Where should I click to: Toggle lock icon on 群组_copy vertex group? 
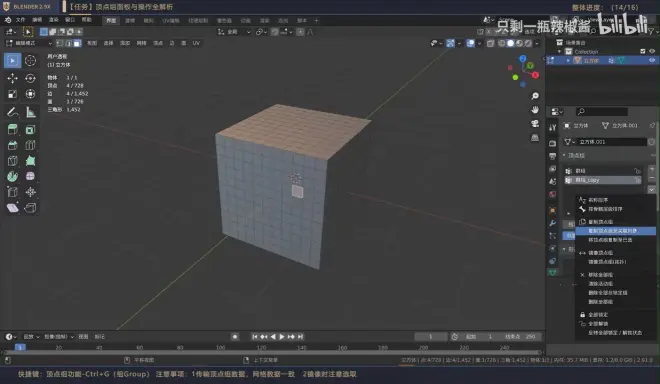638,180
